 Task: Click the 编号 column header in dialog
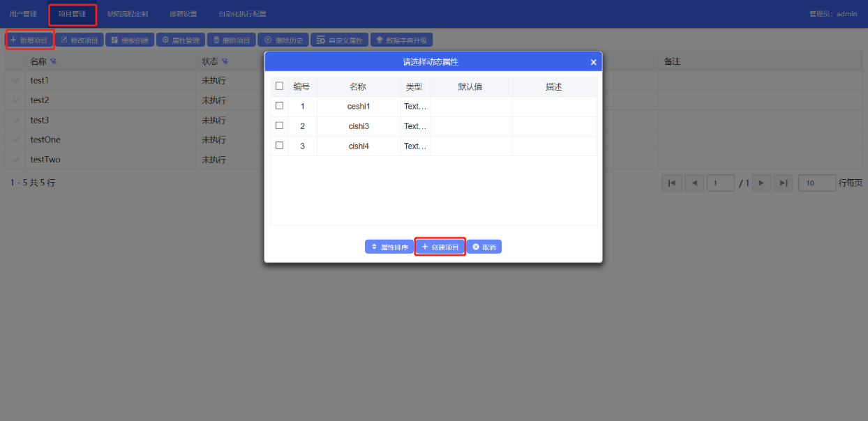pos(302,87)
